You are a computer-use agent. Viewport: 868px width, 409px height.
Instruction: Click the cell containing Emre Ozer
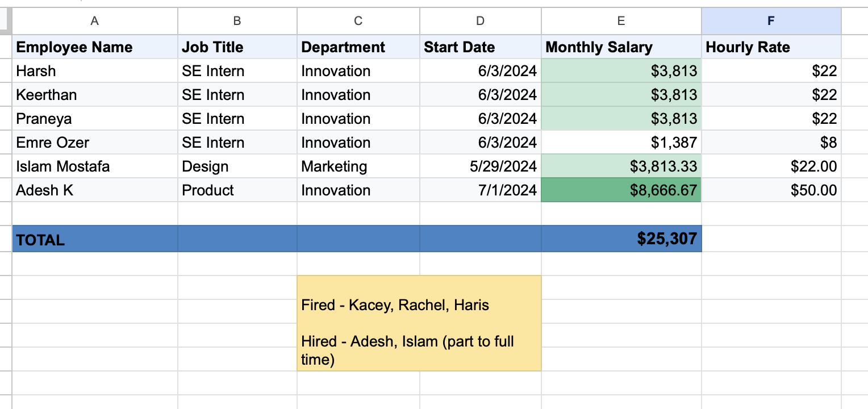95,143
